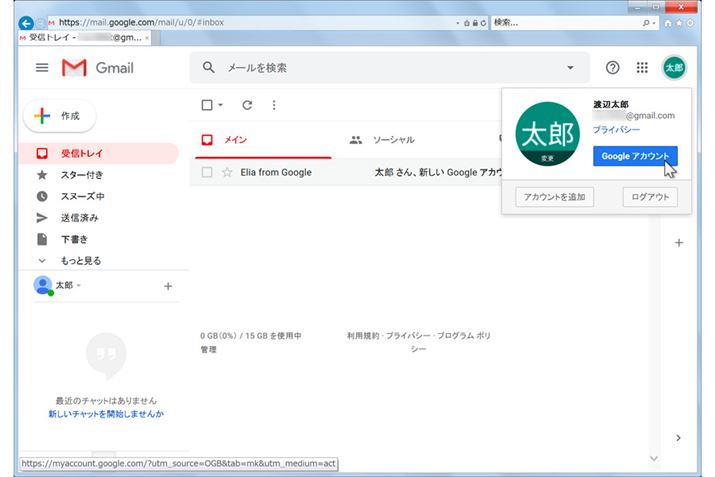Open the Google apps grid icon
Screen dimensions: 715x477
642,68
